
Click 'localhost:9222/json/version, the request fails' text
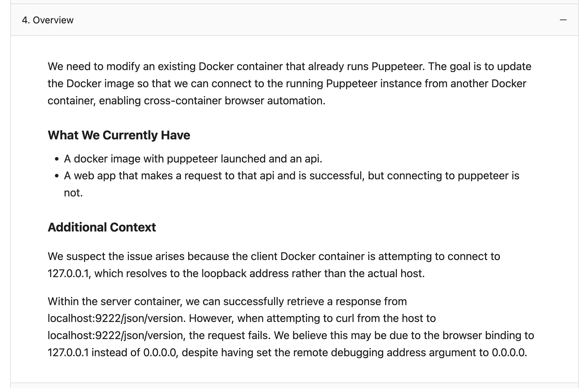click(159, 336)
